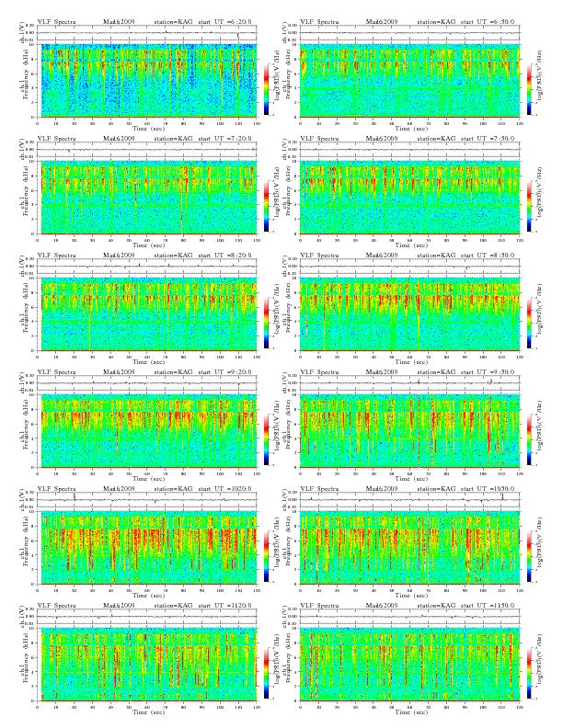The width and height of the screenshot is (563, 728).
Task: Click the ch.1 waveform strip above the 7:20:0 spectrogram
Action: pos(147,150)
